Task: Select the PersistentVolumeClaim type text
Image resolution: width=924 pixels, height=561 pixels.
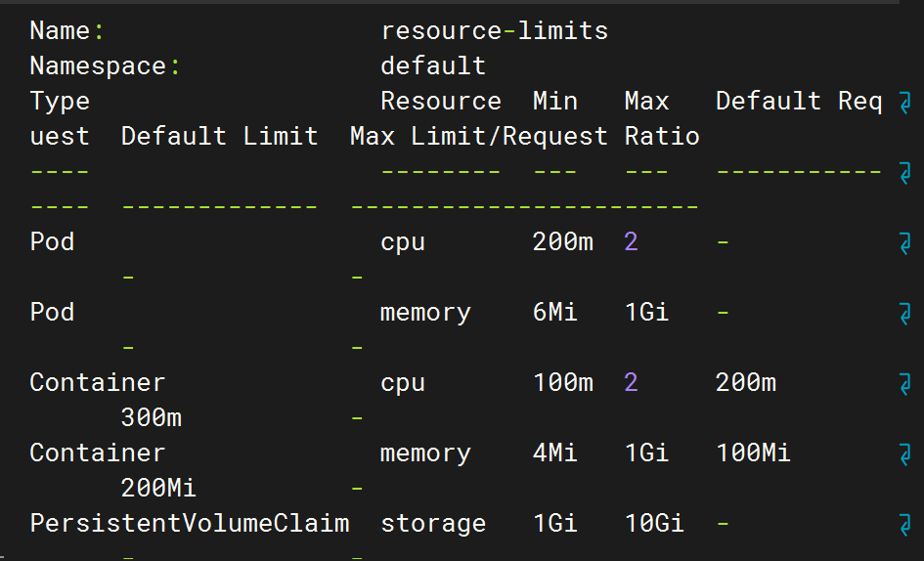Action: tap(189, 524)
